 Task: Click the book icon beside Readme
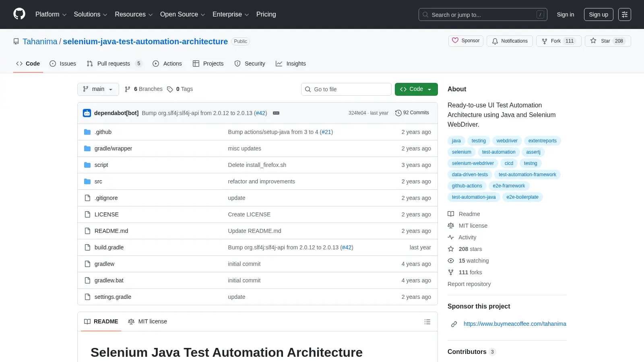pyautogui.click(x=451, y=214)
